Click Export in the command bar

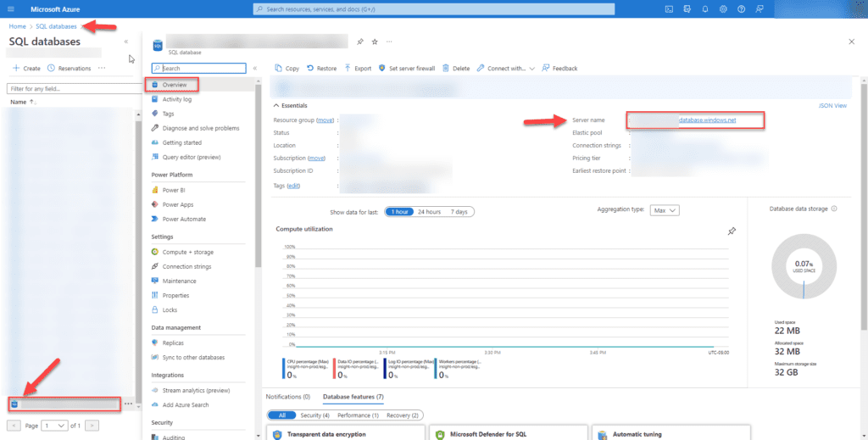[x=358, y=68]
